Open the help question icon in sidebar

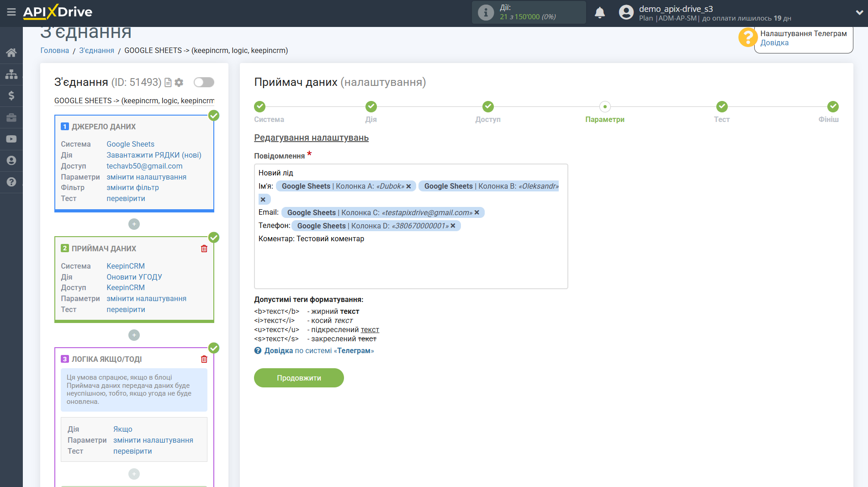click(11, 182)
